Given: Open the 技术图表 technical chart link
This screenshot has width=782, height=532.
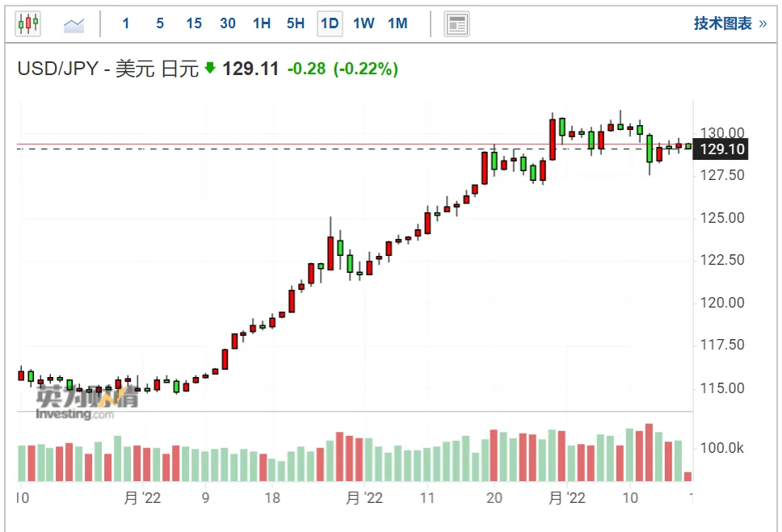Looking at the screenshot, I should (729, 23).
